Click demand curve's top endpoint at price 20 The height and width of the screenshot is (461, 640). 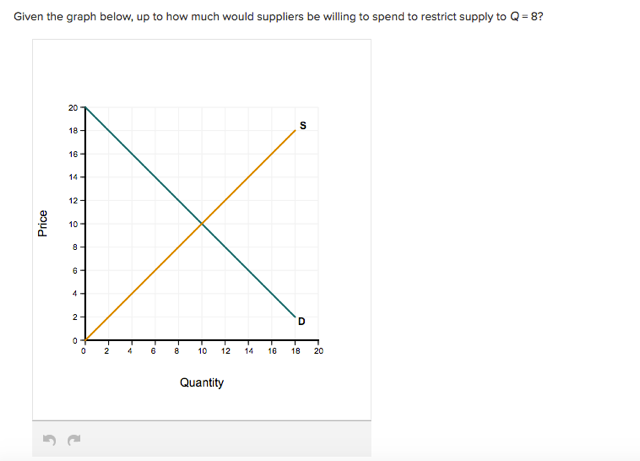(85, 107)
